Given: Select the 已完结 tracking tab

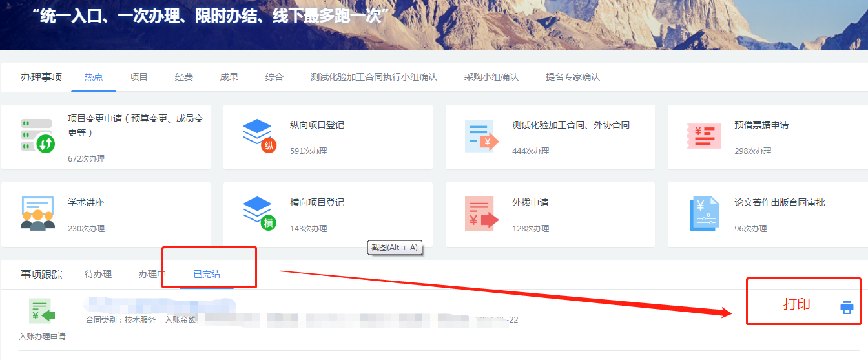Looking at the screenshot, I should click(x=207, y=274).
